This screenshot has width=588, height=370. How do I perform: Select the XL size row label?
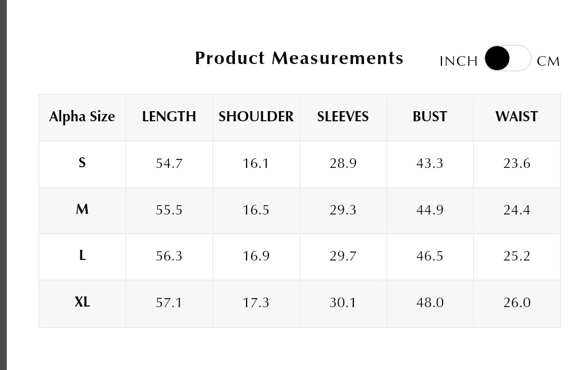pyautogui.click(x=82, y=302)
